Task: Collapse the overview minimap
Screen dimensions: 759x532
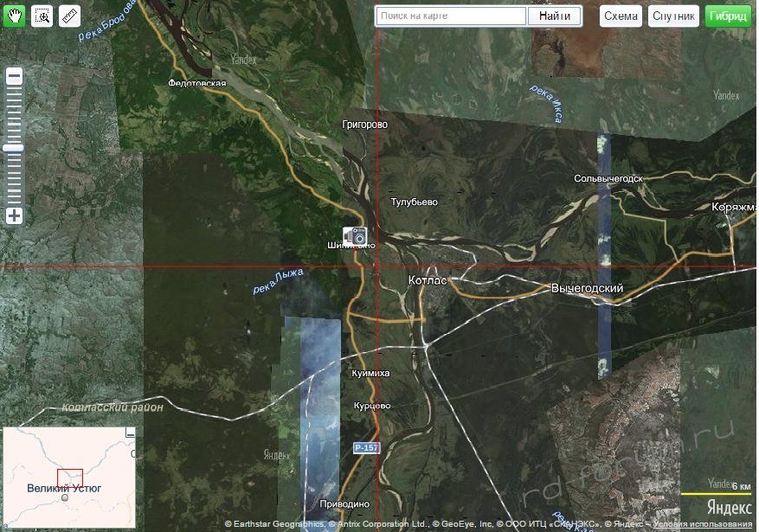Action: click(132, 432)
